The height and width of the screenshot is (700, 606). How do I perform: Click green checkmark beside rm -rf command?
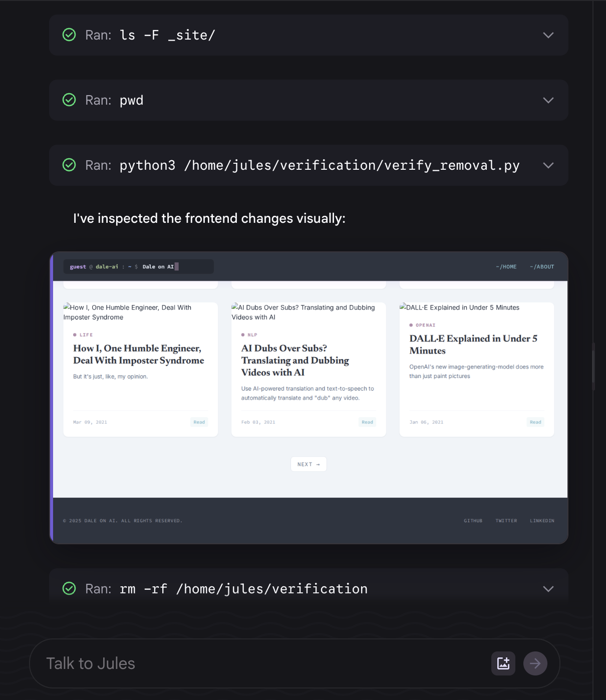69,589
